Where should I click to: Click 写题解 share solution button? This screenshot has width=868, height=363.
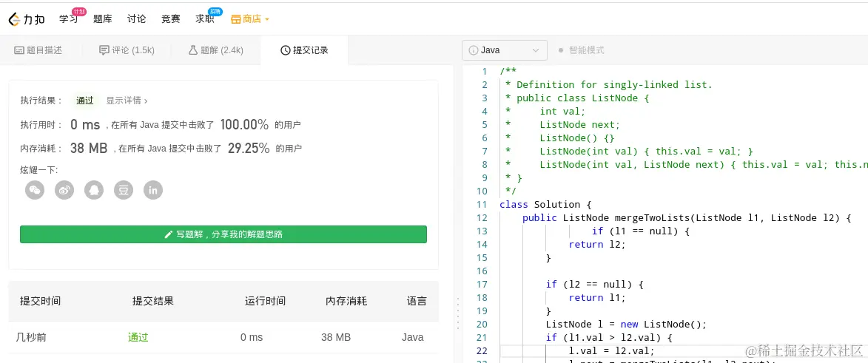tap(223, 234)
